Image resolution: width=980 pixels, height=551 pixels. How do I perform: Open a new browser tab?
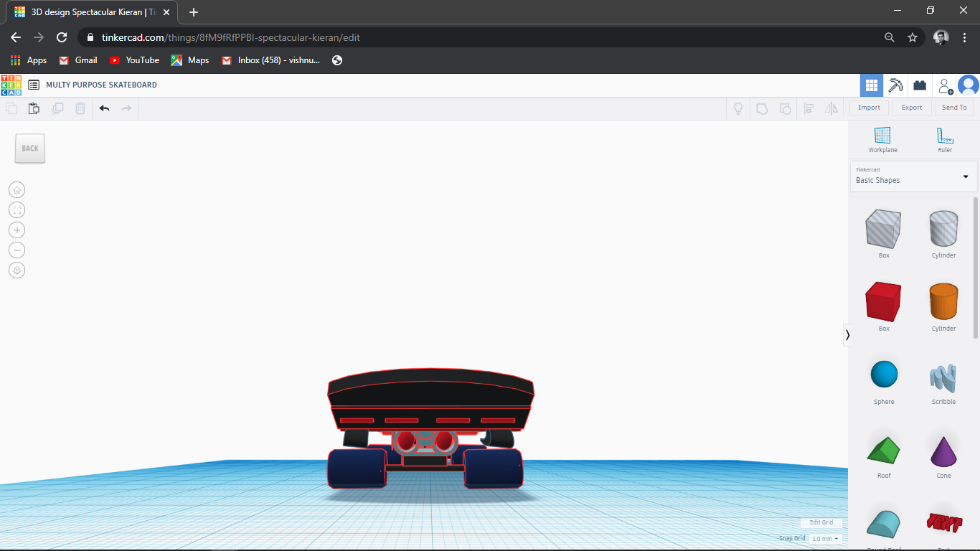(194, 12)
